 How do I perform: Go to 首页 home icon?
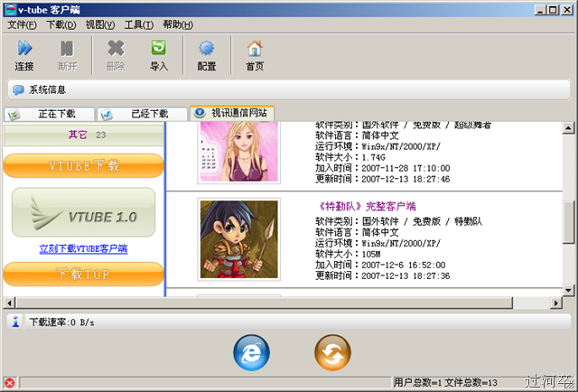(255, 48)
